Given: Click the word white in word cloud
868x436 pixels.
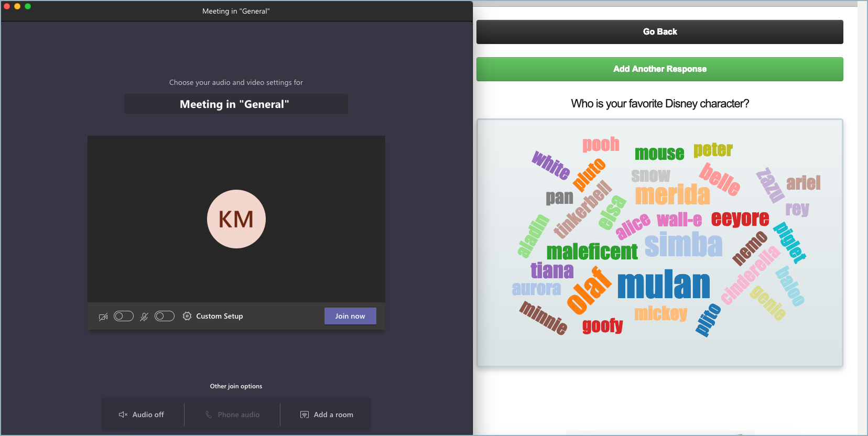Looking at the screenshot, I should coord(551,165).
